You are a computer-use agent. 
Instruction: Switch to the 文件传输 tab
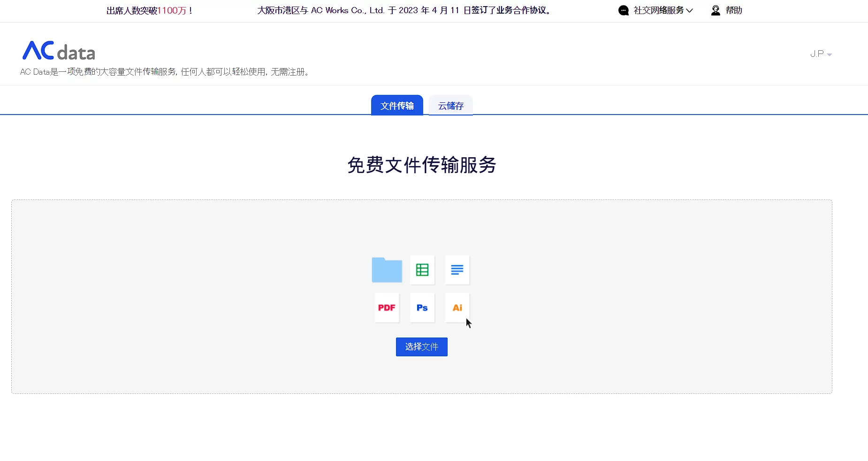coord(397,106)
